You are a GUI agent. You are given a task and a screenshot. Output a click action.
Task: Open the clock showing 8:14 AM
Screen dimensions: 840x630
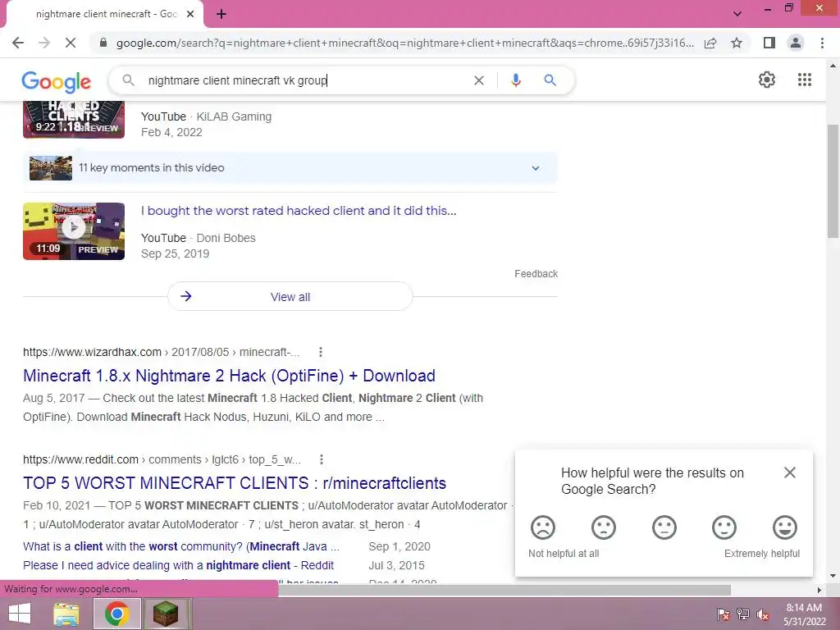pos(804,614)
